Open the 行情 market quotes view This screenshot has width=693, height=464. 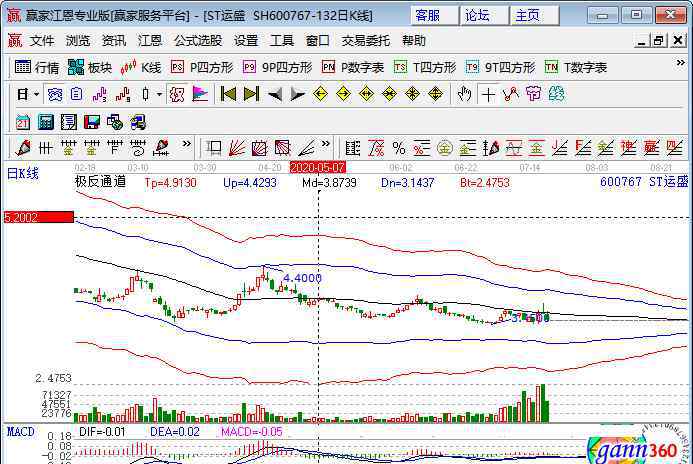click(37, 67)
